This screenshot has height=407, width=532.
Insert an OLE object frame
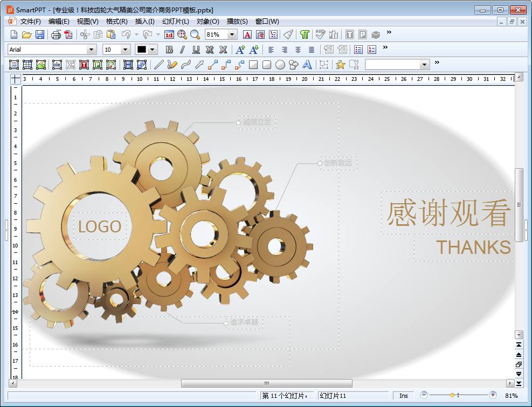pos(57,65)
